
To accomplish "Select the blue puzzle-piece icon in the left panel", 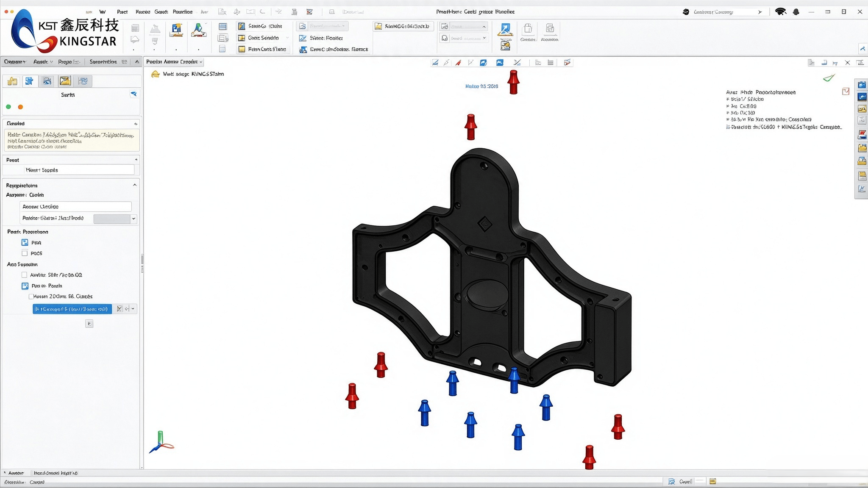I will click(29, 81).
